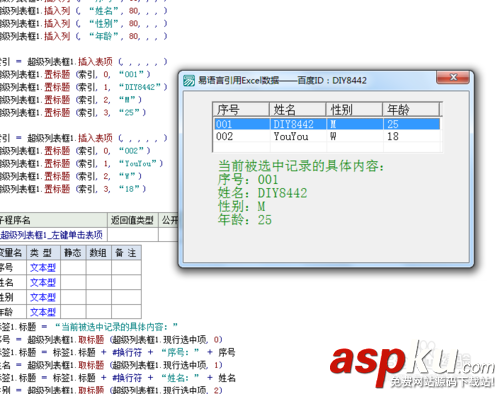Click 文本型 type cell of 性别 variable
Image resolution: width=500 pixels, height=394 pixels.
click(x=43, y=297)
